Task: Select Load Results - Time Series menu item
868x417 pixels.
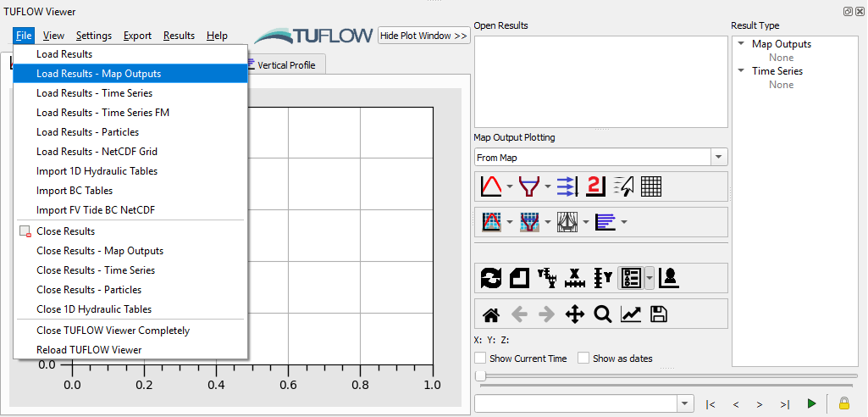Action: tap(94, 93)
